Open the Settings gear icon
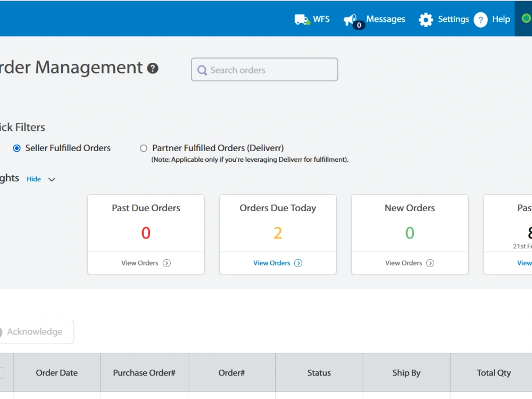The image size is (532, 399). [x=426, y=20]
